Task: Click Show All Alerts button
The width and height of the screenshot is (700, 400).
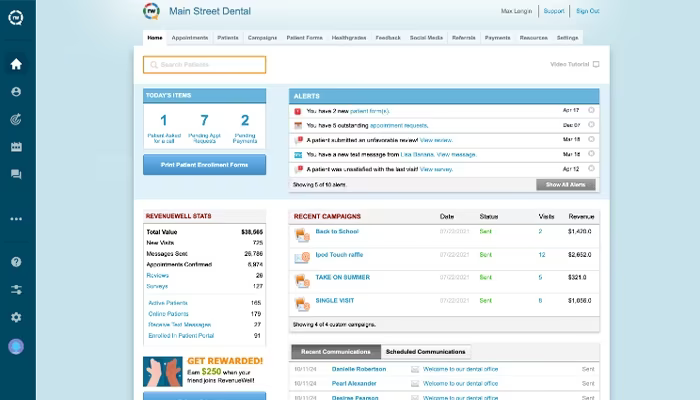Action: 566,185
